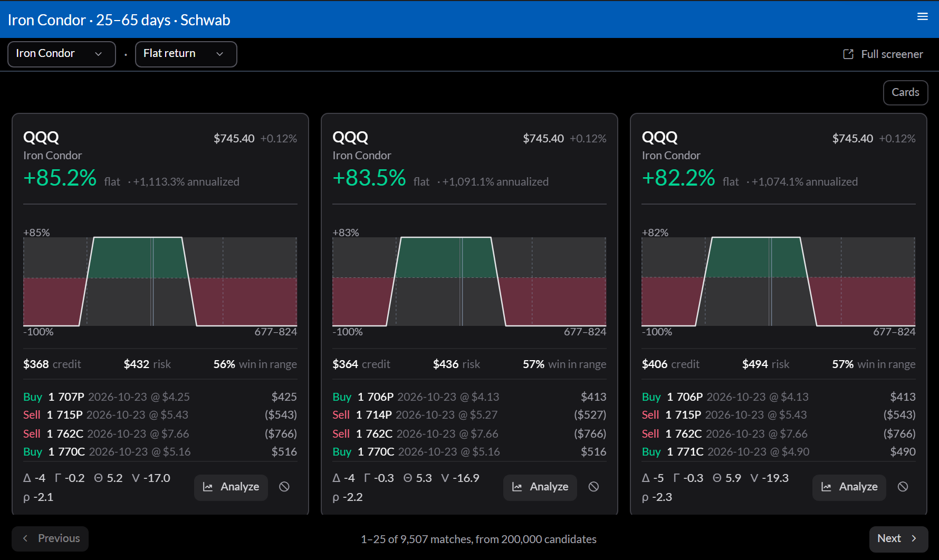Click the Buy 1 770C leg in second card
The image size is (939, 560).
click(469, 452)
